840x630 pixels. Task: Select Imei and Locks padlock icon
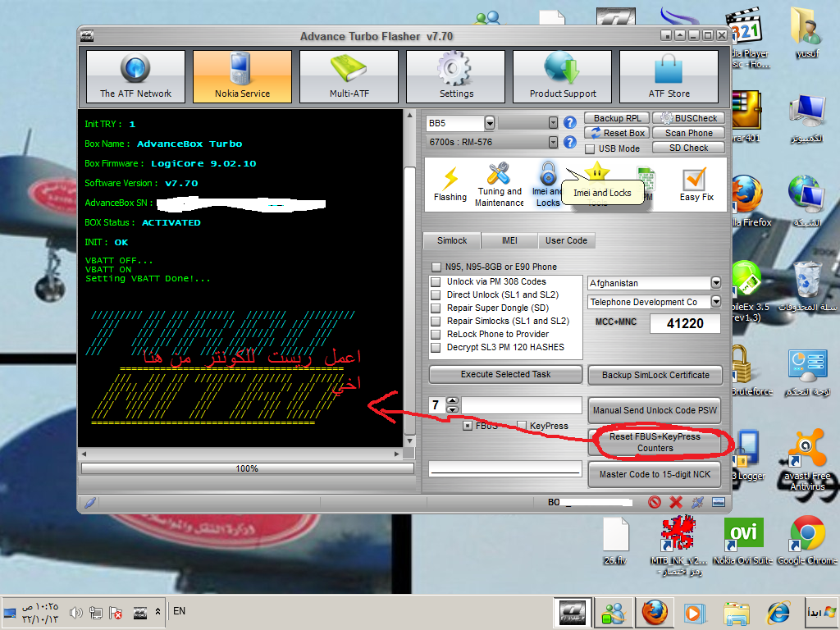(547, 184)
